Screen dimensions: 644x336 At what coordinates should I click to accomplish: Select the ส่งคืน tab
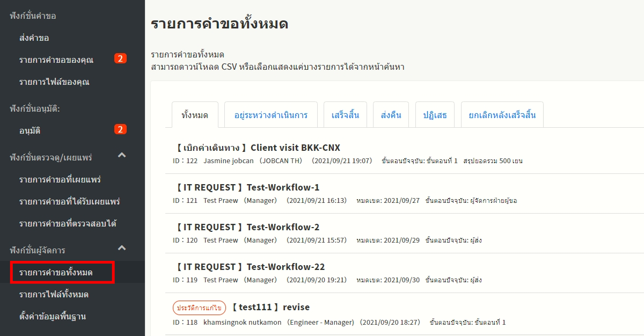tap(391, 115)
